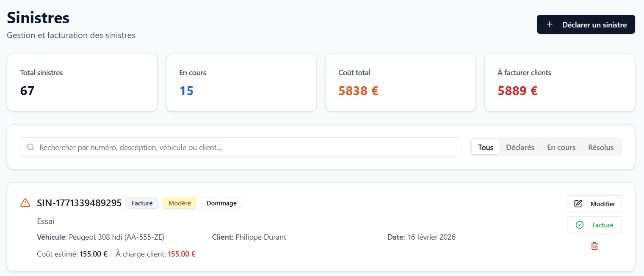Open Modifier to edit the claim
The height and width of the screenshot is (276, 644).
594,204
